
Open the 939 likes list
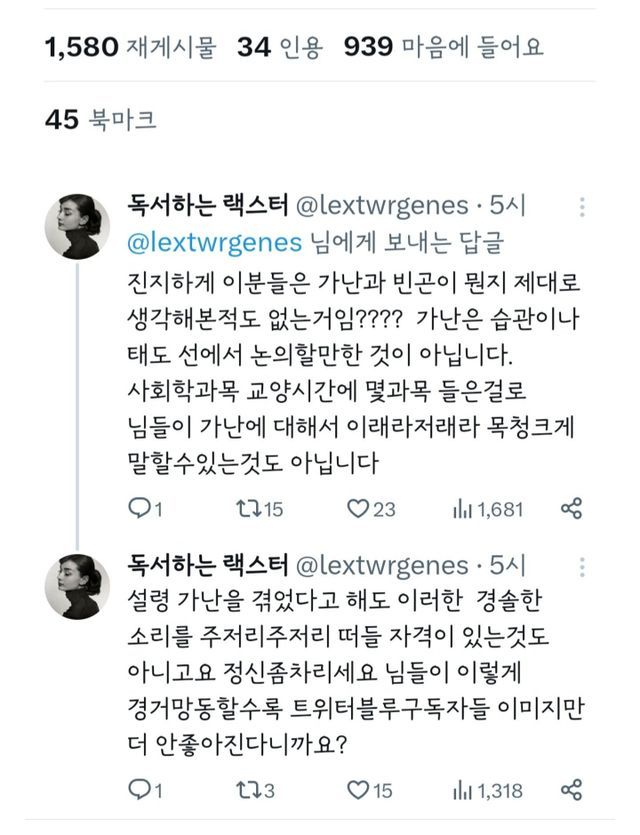[444, 47]
